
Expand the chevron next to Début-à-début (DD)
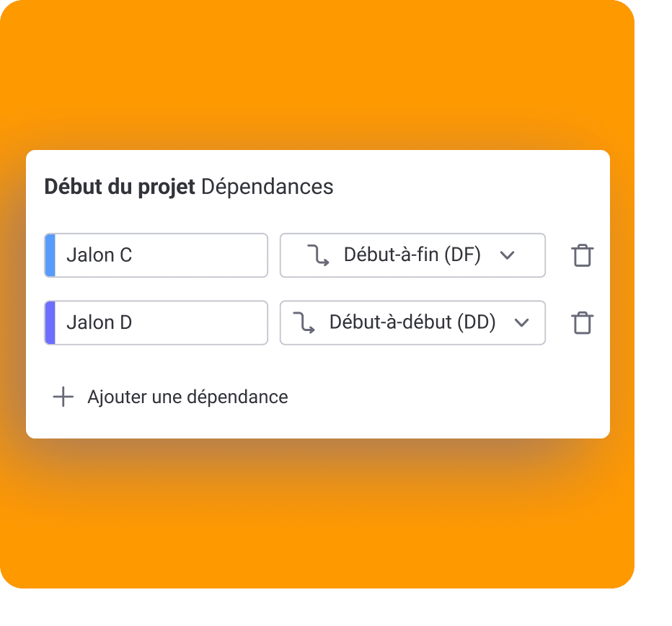[x=522, y=322]
